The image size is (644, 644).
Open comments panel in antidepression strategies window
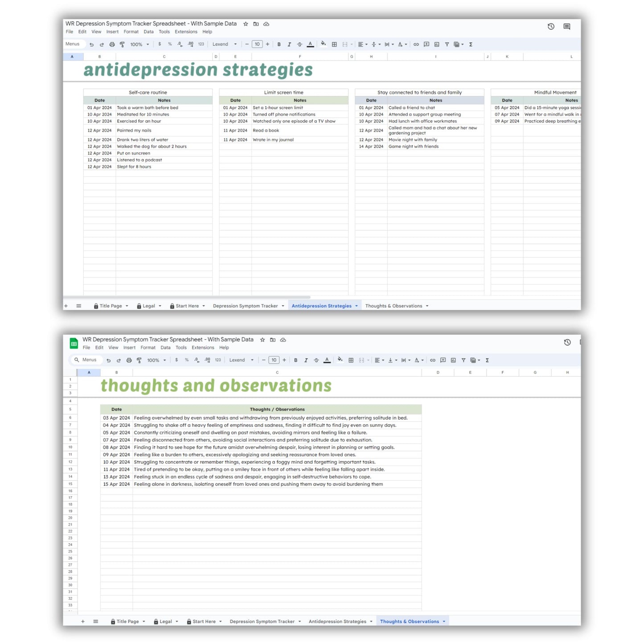[566, 27]
